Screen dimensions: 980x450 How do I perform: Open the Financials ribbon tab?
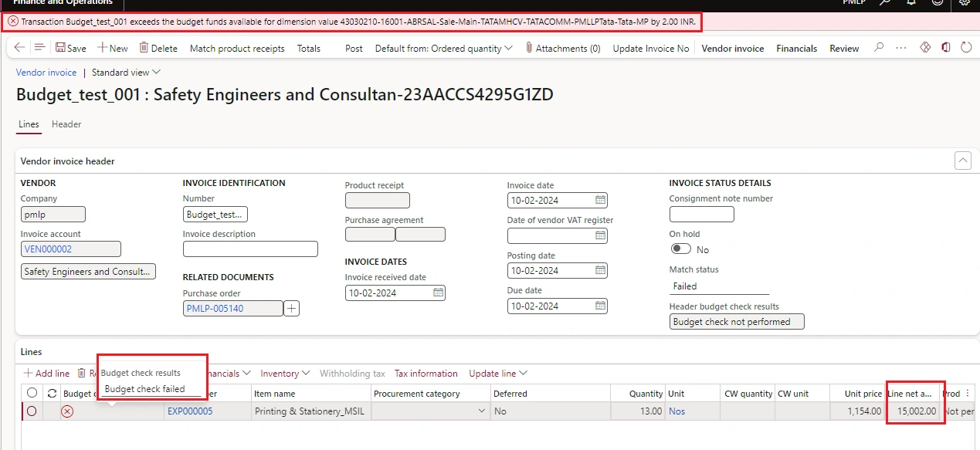tap(796, 48)
